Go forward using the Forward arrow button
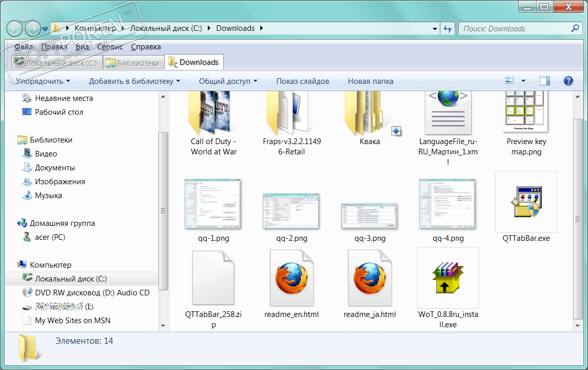The image size is (588, 370). (32, 28)
